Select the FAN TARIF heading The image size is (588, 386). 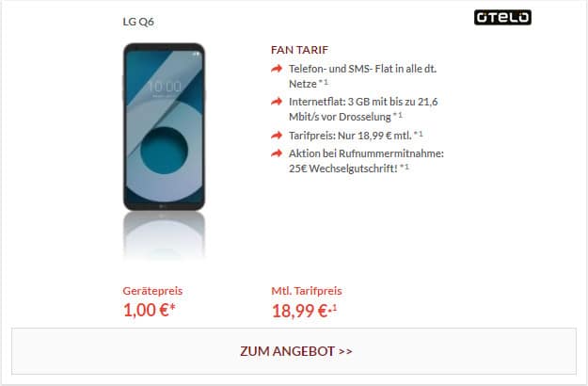pos(299,50)
